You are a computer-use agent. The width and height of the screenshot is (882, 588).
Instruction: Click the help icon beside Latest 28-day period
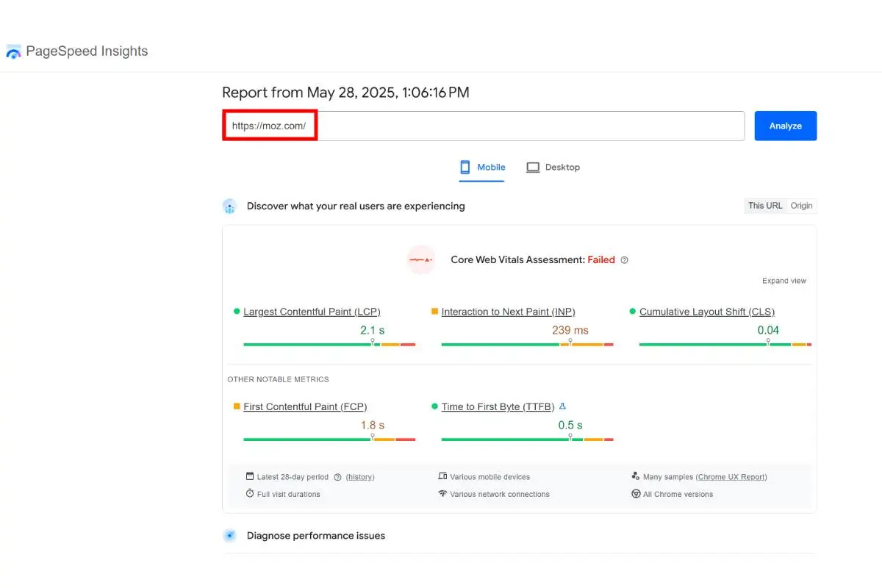(x=337, y=477)
